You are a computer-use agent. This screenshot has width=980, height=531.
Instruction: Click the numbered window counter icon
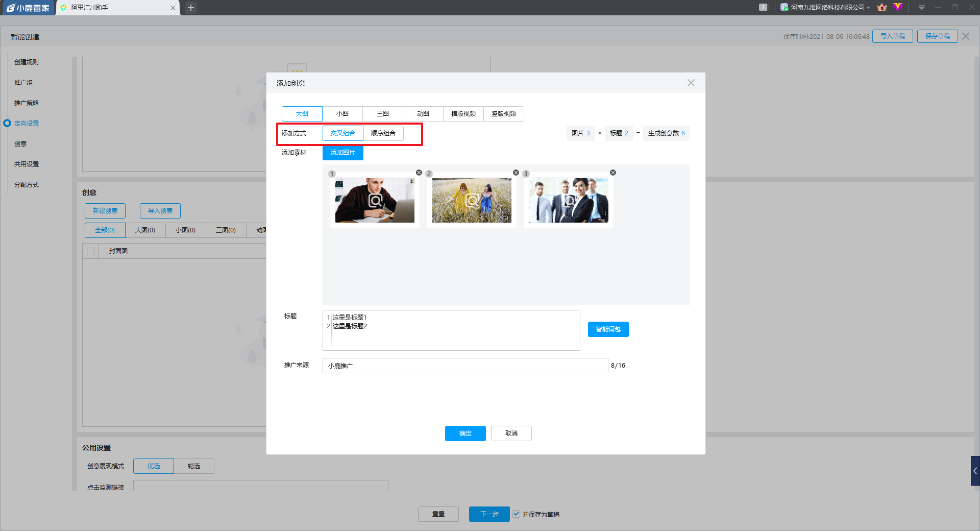764,7
